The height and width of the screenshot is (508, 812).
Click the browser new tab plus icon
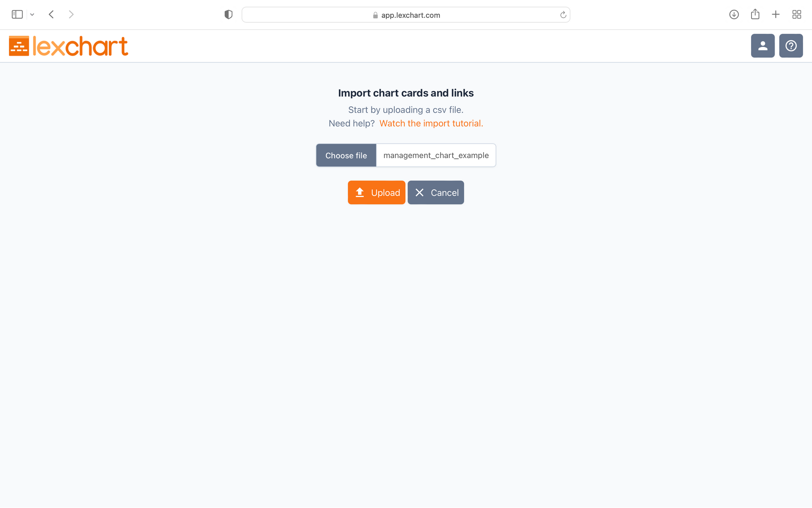point(776,15)
